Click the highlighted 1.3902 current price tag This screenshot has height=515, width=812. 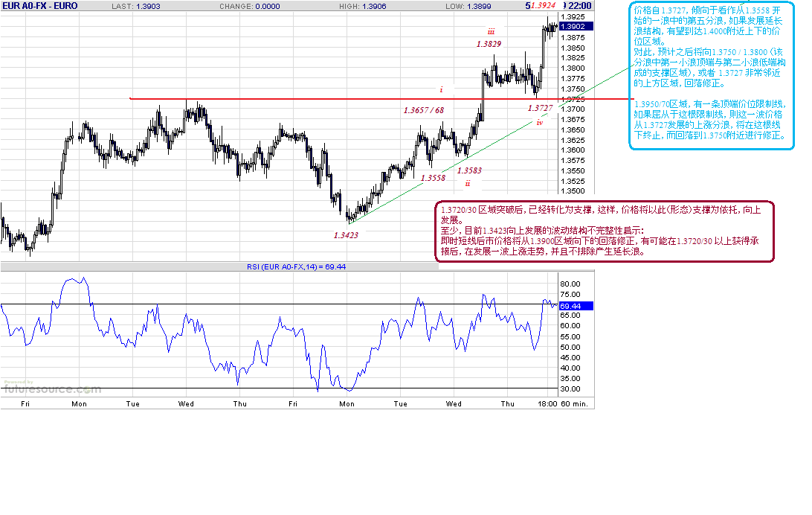(x=576, y=27)
